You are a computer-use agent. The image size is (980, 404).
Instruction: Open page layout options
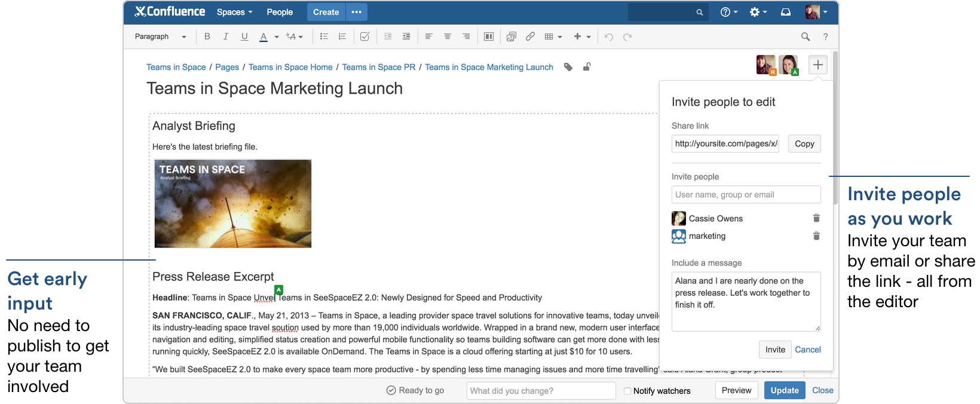tap(489, 36)
